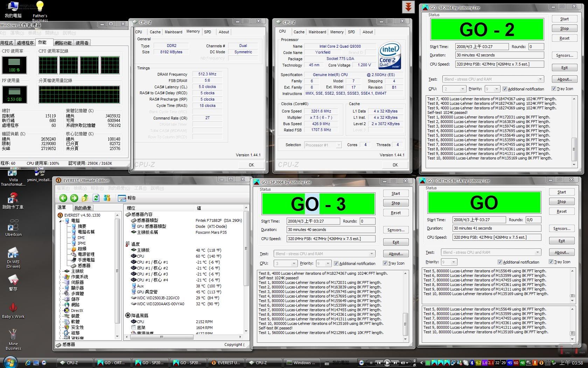Image resolution: width=588 pixels, height=368 pixels.
Task: Open Baby's Work desktop icon
Action: [13, 310]
